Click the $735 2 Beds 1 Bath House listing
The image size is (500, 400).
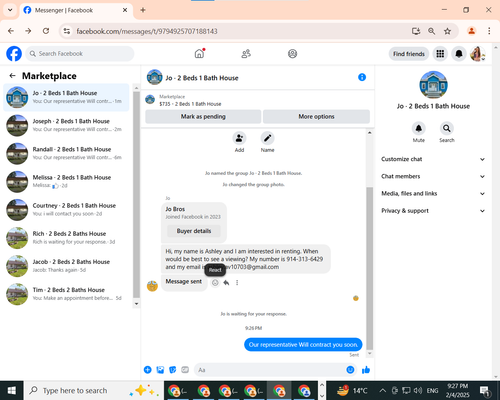190,104
